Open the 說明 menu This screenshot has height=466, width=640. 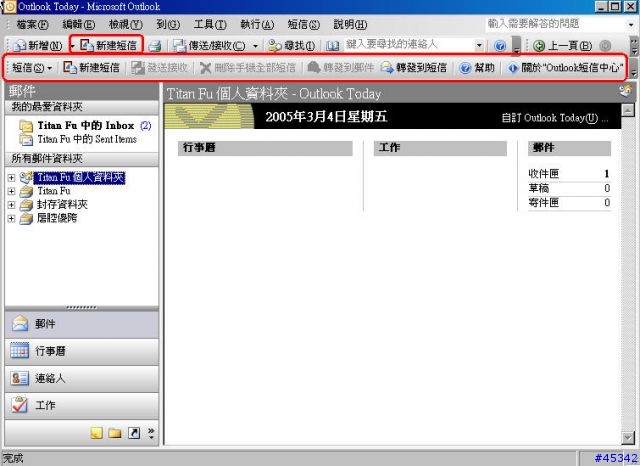350,24
